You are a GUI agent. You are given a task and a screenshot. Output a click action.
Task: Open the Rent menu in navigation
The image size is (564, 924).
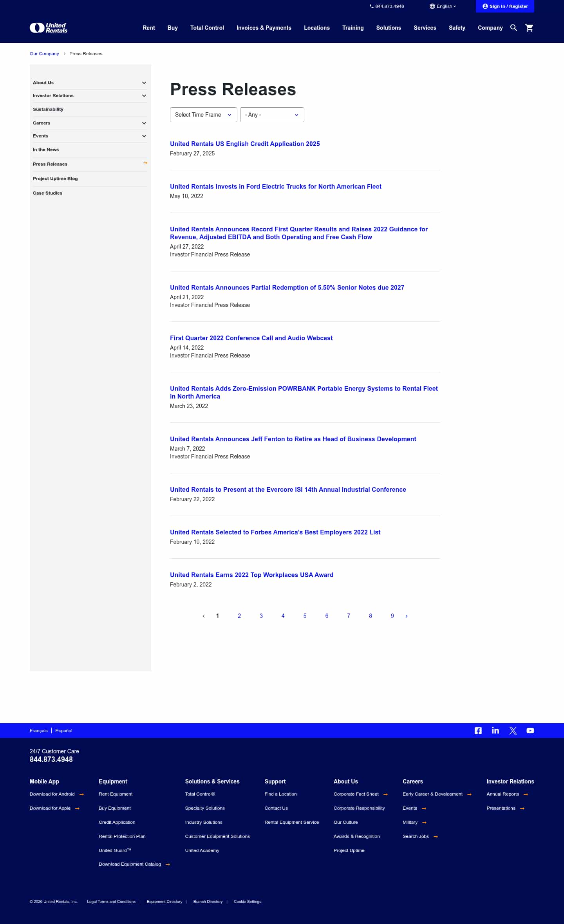149,28
